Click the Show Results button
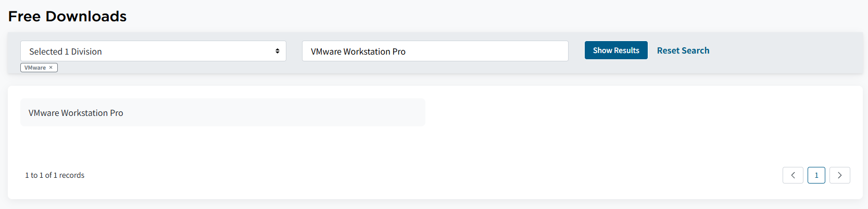This screenshot has width=868, height=209. [x=616, y=50]
